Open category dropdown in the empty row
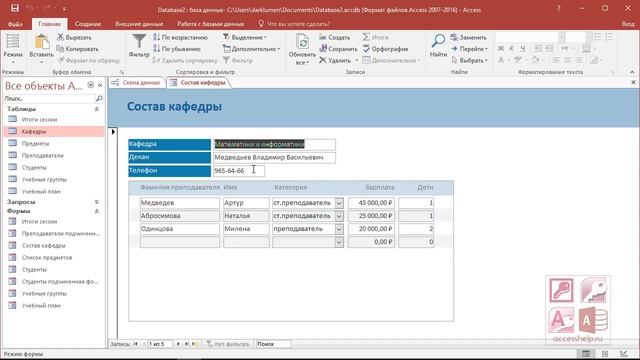 click(339, 242)
